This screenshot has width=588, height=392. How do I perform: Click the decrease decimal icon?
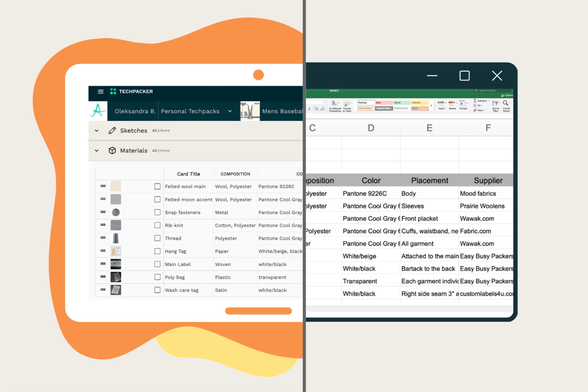pos(322,109)
